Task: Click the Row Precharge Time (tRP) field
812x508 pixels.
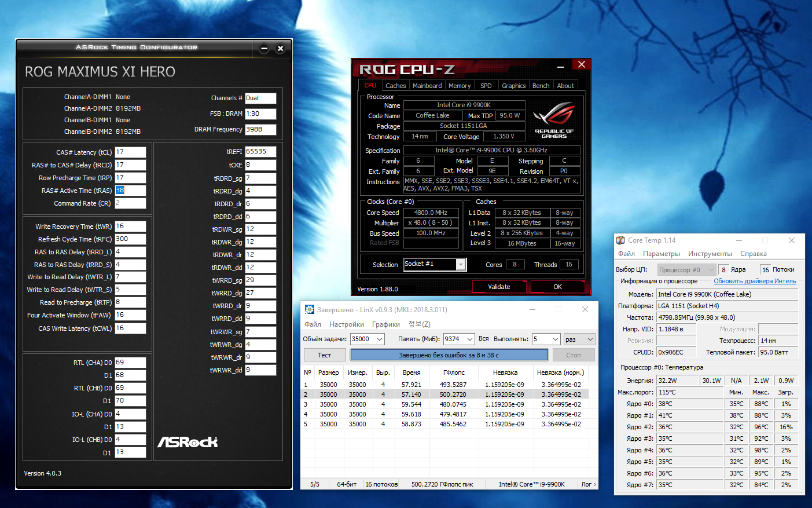Action: (130, 178)
